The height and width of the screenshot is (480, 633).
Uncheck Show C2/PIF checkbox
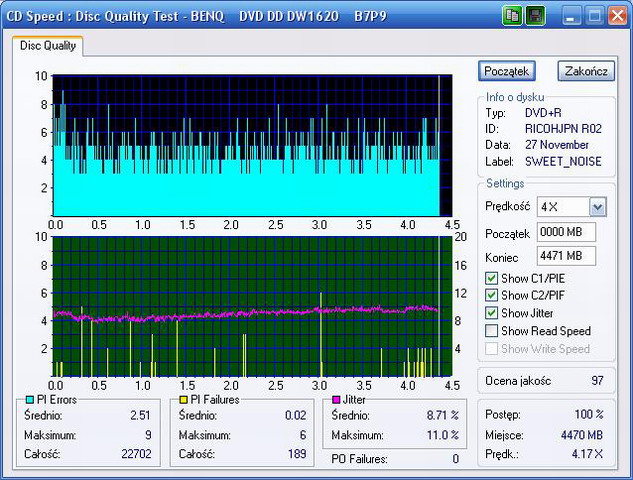click(491, 295)
